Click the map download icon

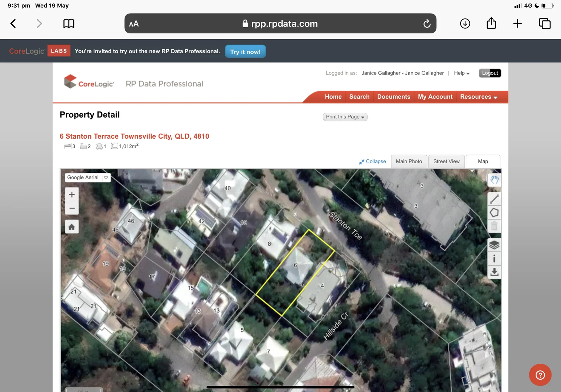494,272
